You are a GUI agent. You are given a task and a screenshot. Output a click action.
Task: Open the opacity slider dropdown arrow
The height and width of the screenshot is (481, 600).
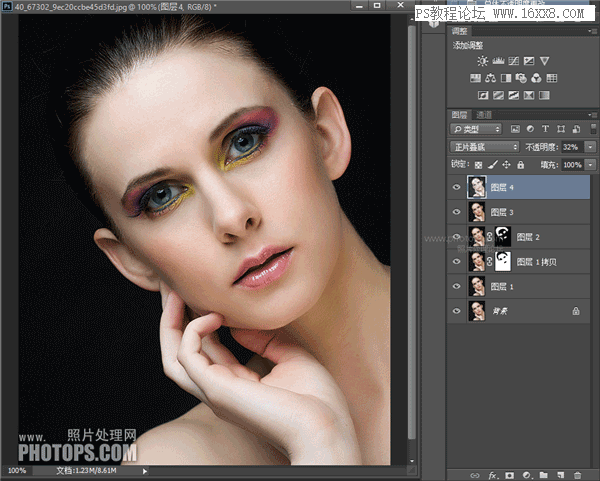click(x=590, y=147)
